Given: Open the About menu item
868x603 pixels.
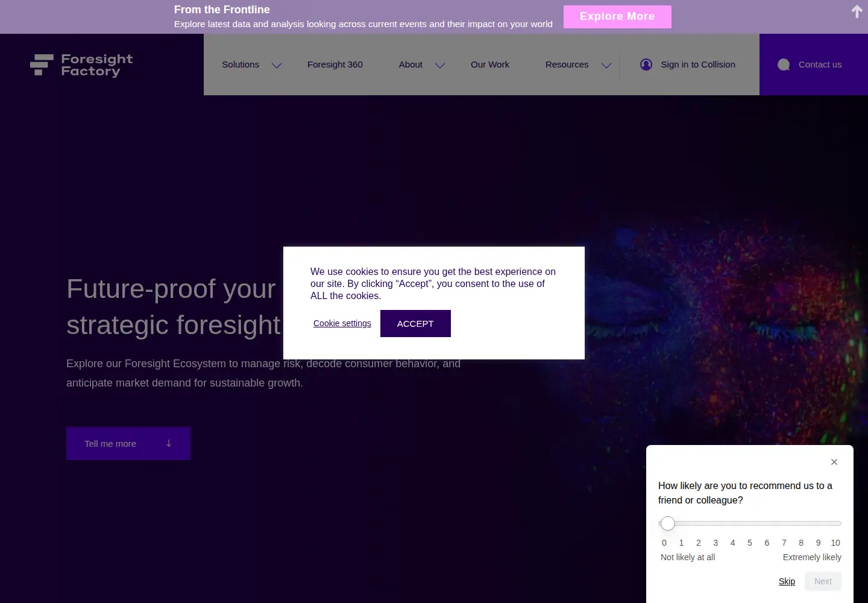Looking at the screenshot, I should click(x=410, y=65).
